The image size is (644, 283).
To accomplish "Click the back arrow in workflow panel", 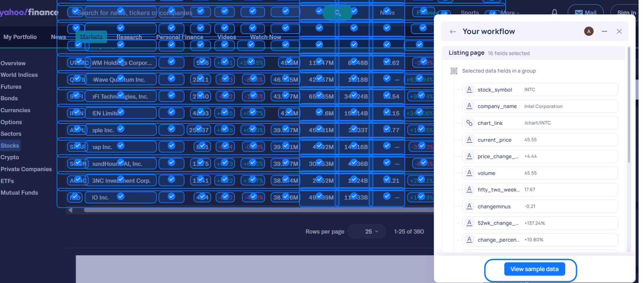I will click(452, 32).
